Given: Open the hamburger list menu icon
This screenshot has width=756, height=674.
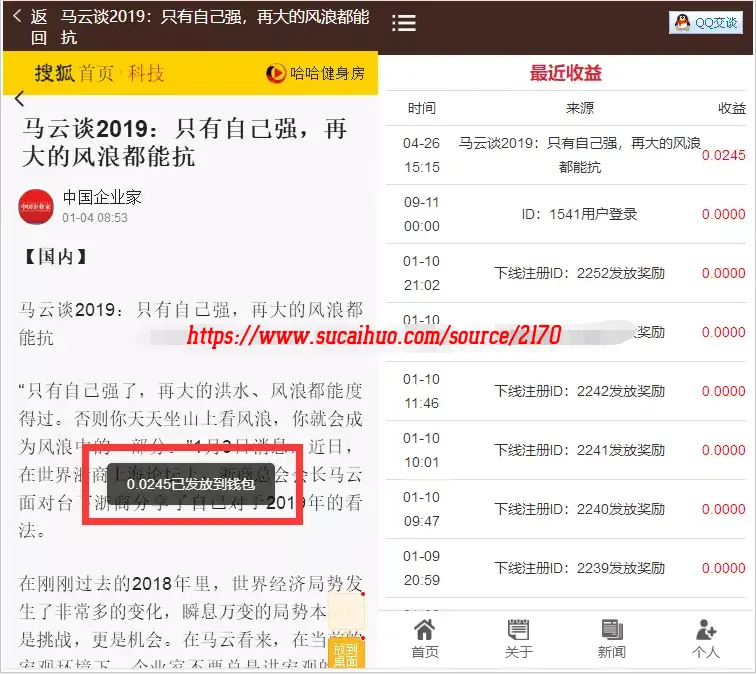Looking at the screenshot, I should (404, 23).
